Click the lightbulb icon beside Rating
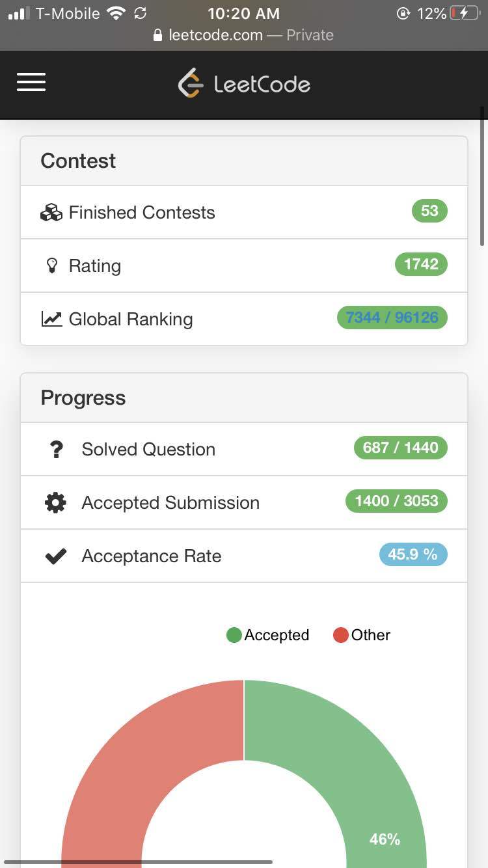Viewport: 488px width, 868px height. [x=52, y=265]
